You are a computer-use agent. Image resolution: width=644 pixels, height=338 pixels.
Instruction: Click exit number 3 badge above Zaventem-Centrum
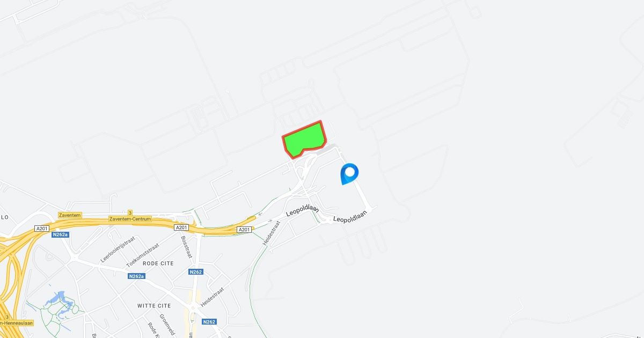(130, 213)
